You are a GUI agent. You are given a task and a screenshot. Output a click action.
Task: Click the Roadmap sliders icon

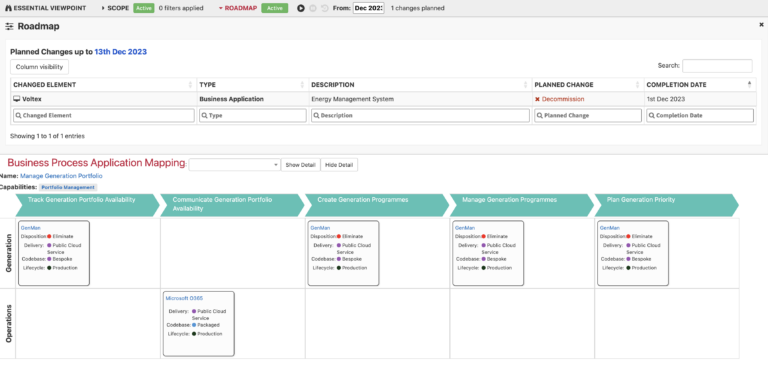click(x=9, y=26)
